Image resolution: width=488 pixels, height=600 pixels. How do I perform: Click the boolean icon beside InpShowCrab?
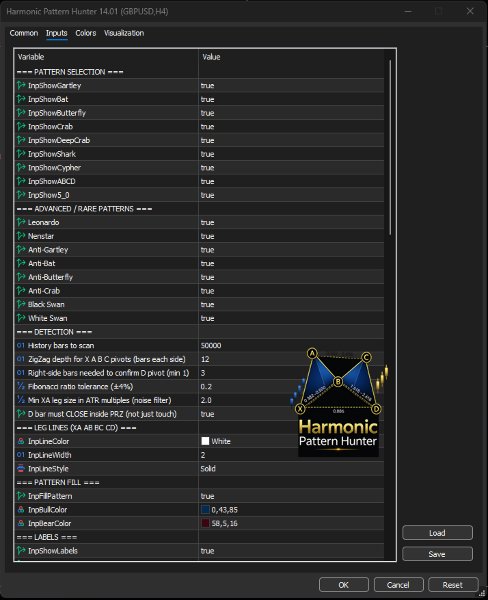point(21,126)
